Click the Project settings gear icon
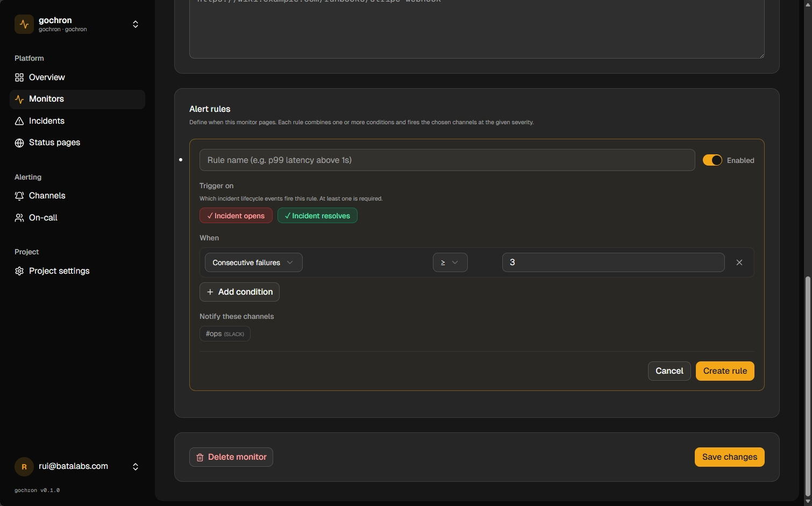This screenshot has height=506, width=812. pyautogui.click(x=19, y=271)
